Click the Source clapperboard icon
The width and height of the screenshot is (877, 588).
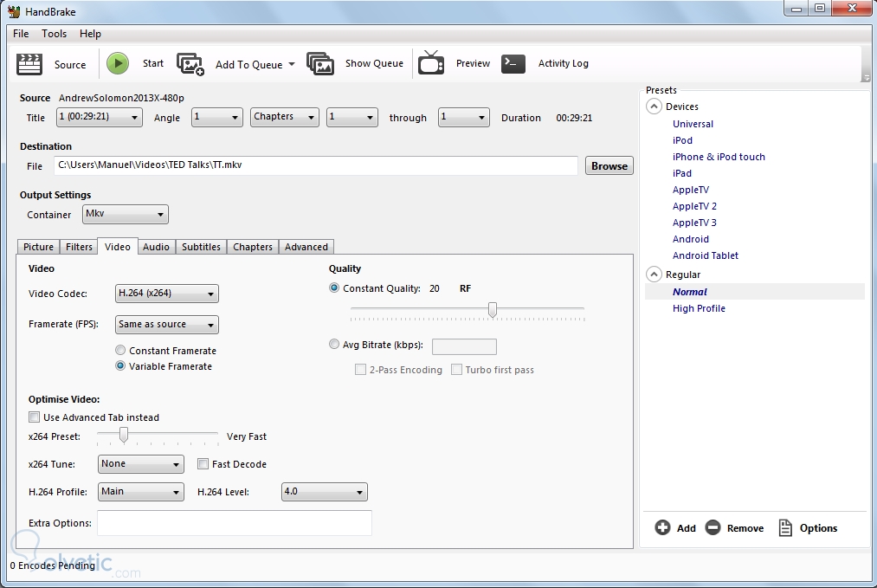click(29, 64)
